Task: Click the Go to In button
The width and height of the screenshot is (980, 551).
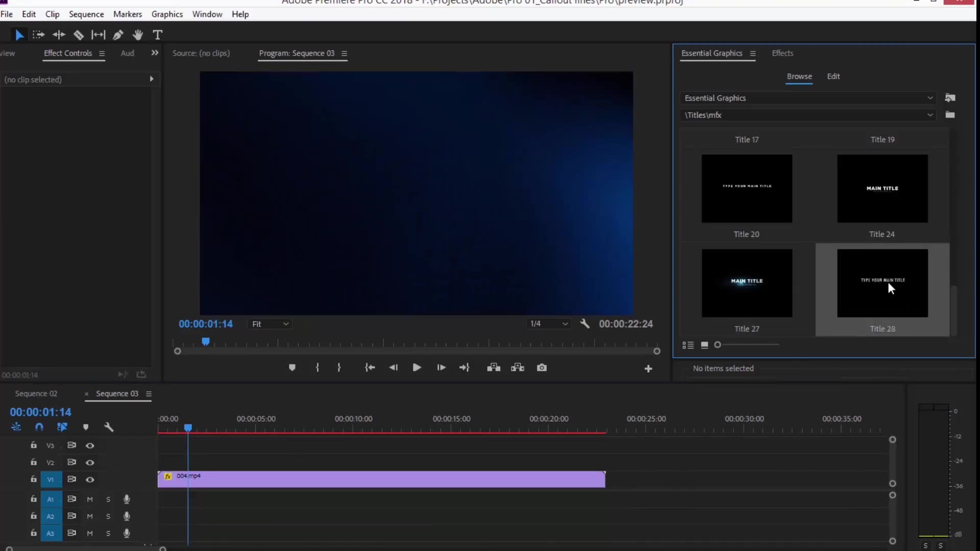Action: point(370,367)
